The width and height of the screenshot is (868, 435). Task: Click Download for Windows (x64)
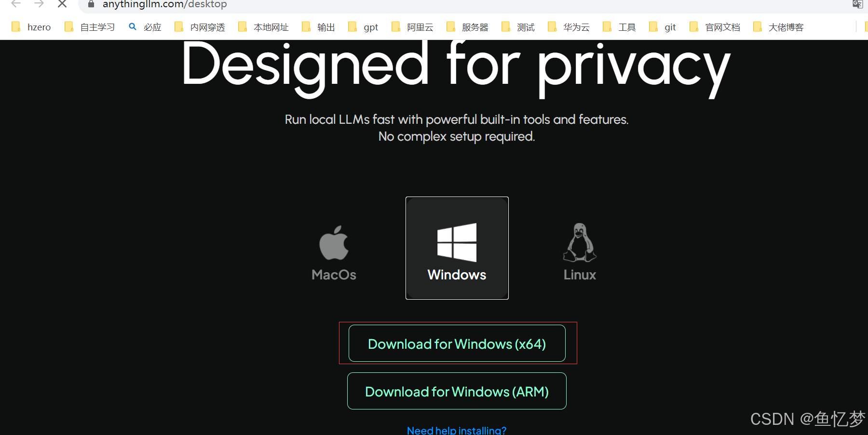coord(457,343)
